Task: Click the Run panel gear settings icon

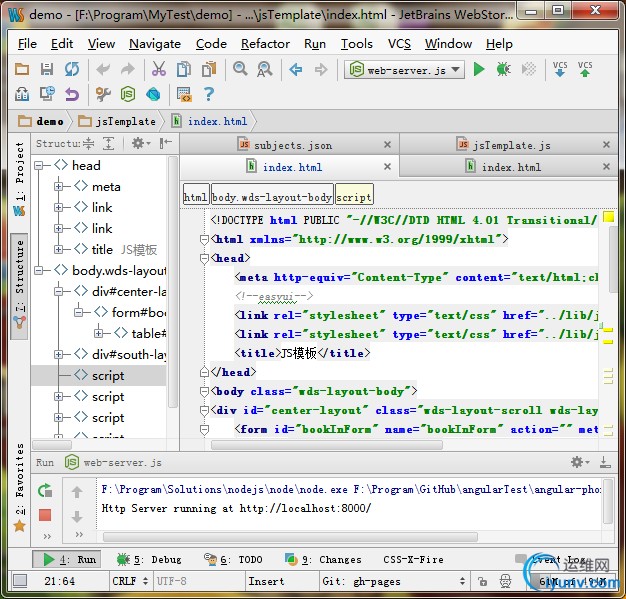Action: 579,462
